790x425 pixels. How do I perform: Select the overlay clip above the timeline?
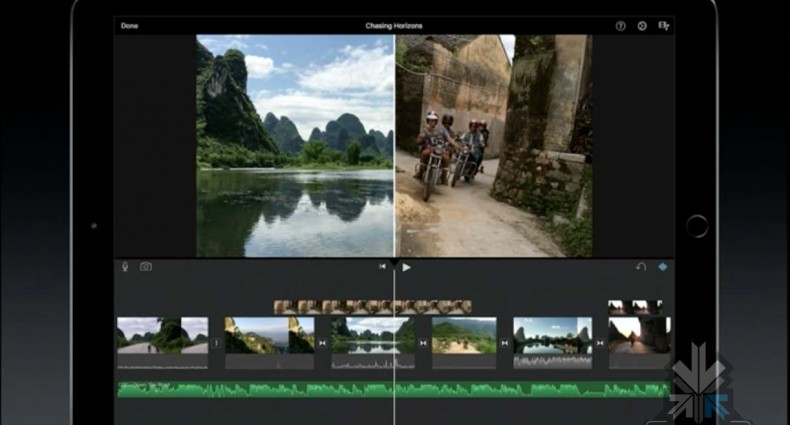(372, 307)
